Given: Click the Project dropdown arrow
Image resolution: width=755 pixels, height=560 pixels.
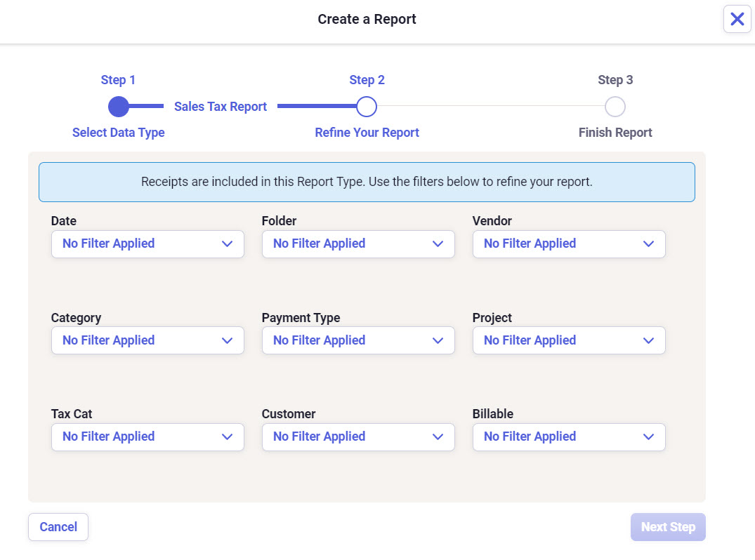Looking at the screenshot, I should pyautogui.click(x=648, y=340).
